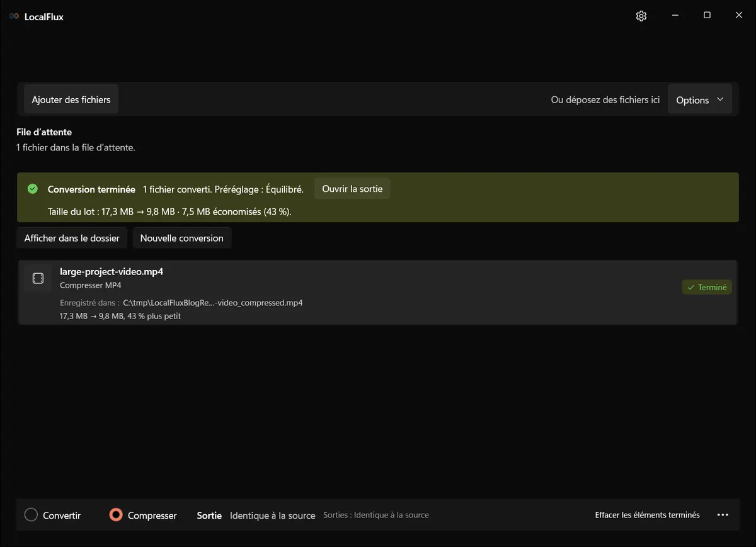Click Afficher dans le dossier button
The width and height of the screenshot is (756, 547).
pos(72,238)
